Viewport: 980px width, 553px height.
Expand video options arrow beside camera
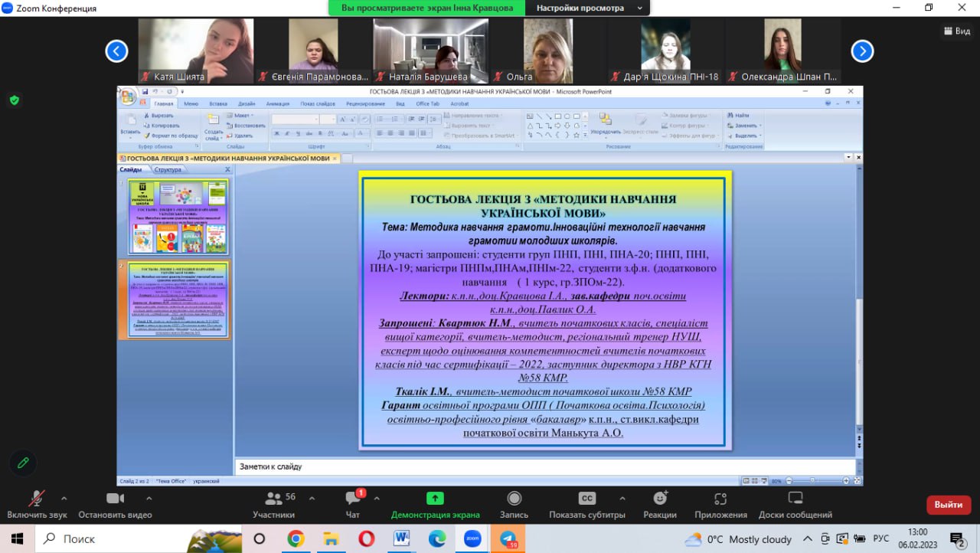(x=149, y=498)
